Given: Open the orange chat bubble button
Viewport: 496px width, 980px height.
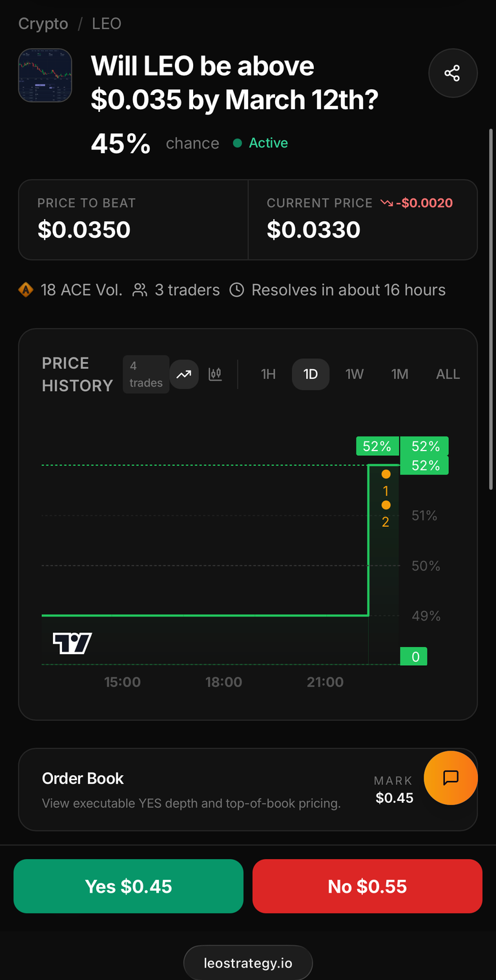Looking at the screenshot, I should pos(451,778).
